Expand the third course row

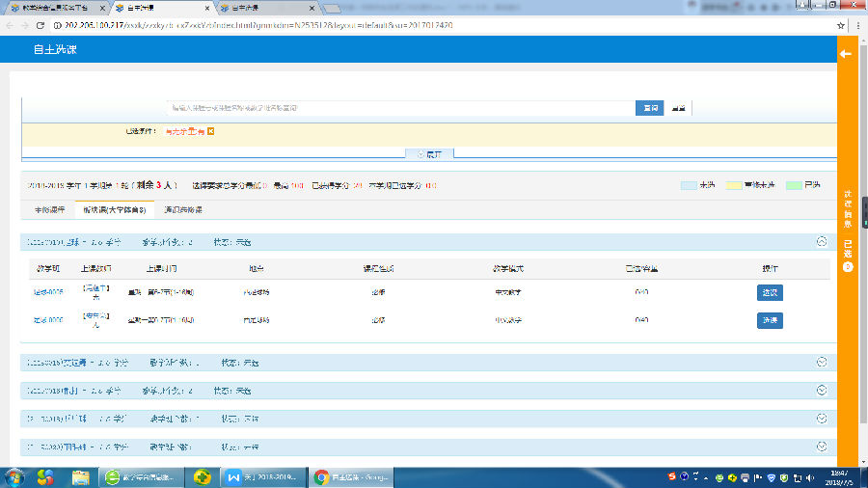[822, 391]
